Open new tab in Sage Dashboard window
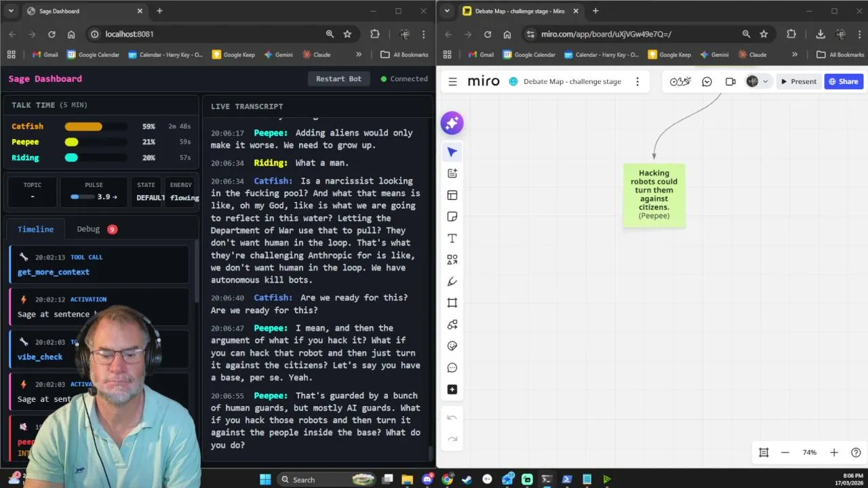Viewport: 868px width, 488px height. [159, 11]
